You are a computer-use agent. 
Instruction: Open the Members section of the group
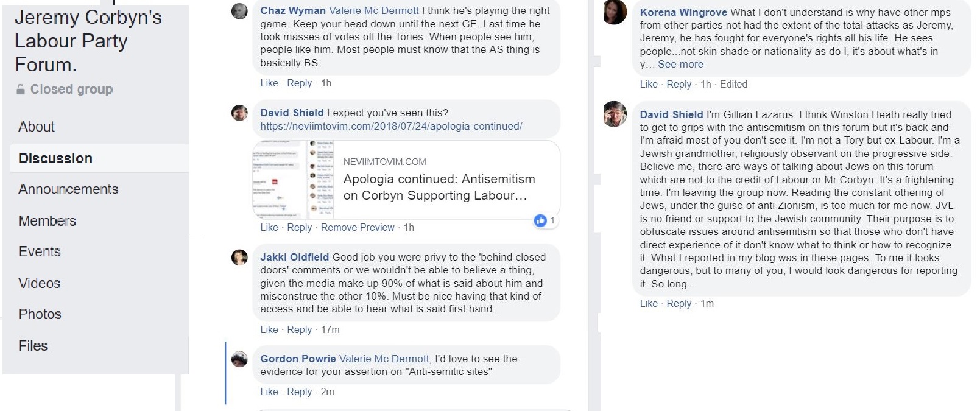(48, 221)
